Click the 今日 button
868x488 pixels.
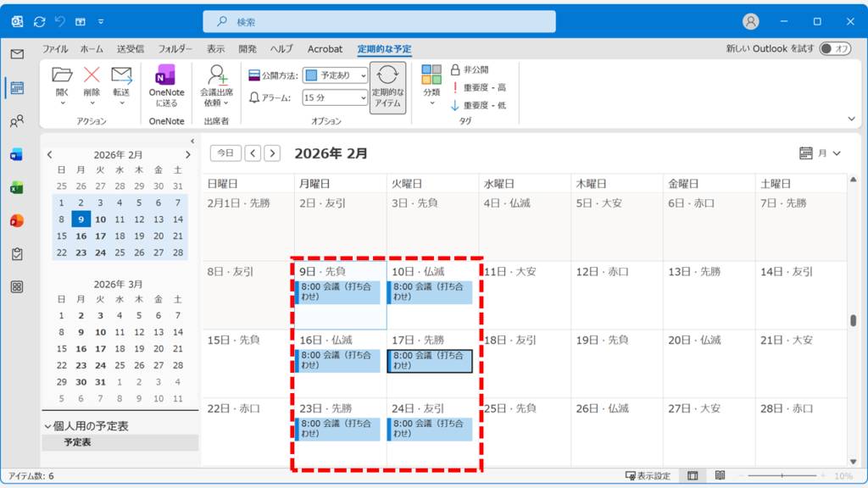pyautogui.click(x=225, y=153)
